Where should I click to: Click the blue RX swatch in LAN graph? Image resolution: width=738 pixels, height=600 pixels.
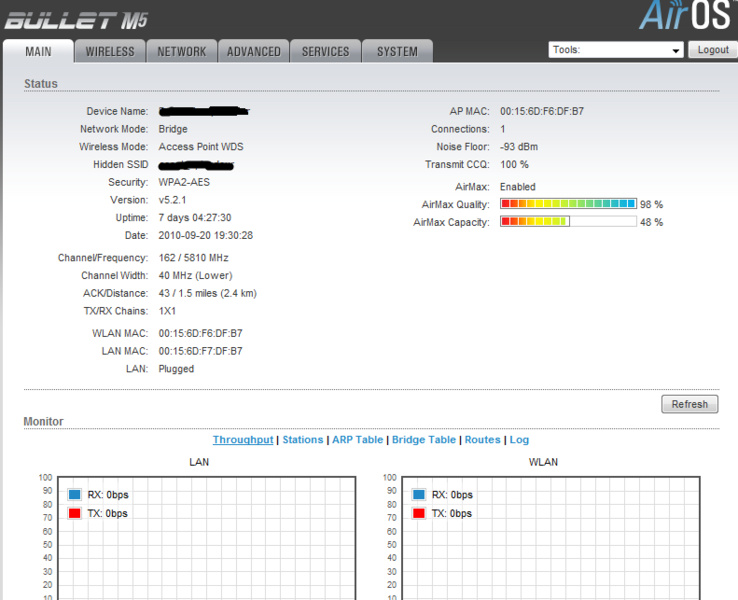(x=74, y=495)
